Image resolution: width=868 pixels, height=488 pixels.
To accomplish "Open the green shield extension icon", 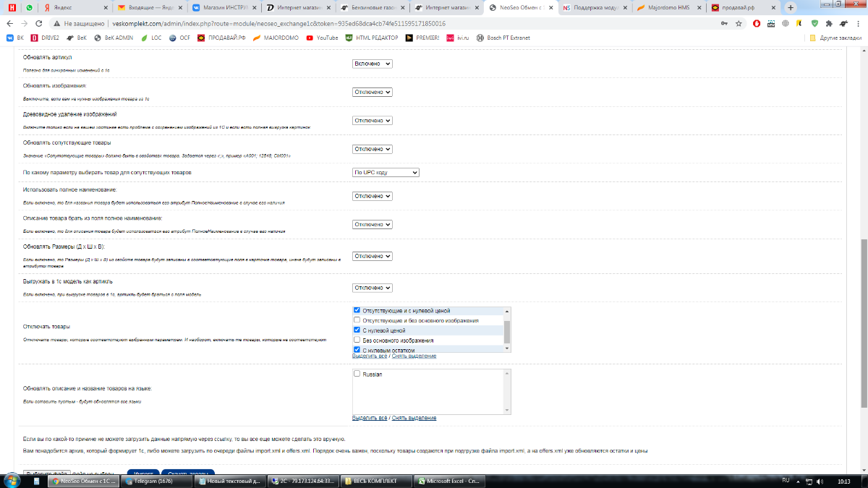I will [x=814, y=23].
